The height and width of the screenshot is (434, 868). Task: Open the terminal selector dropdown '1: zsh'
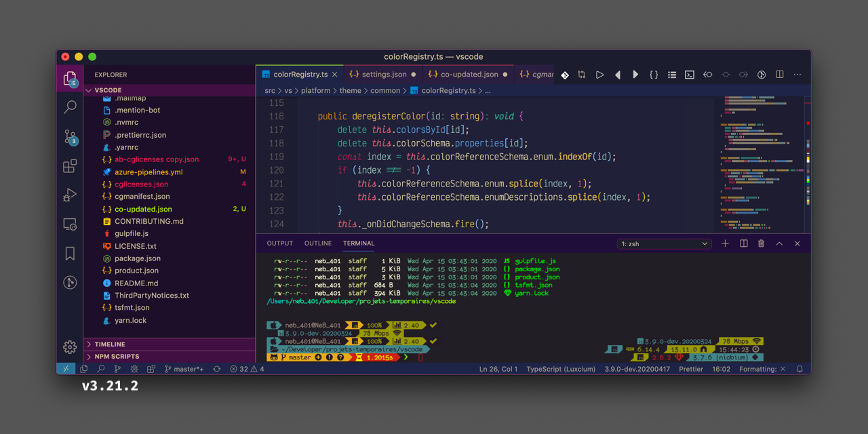point(663,243)
